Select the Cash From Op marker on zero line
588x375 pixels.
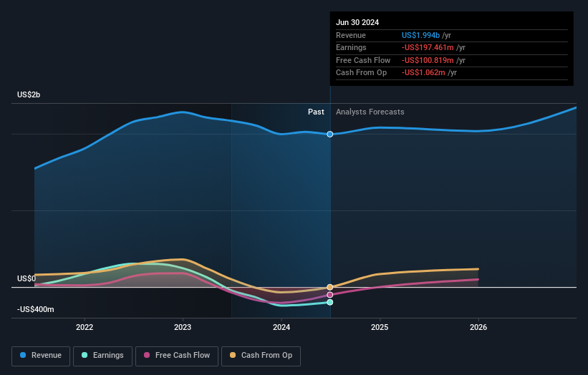click(x=330, y=288)
